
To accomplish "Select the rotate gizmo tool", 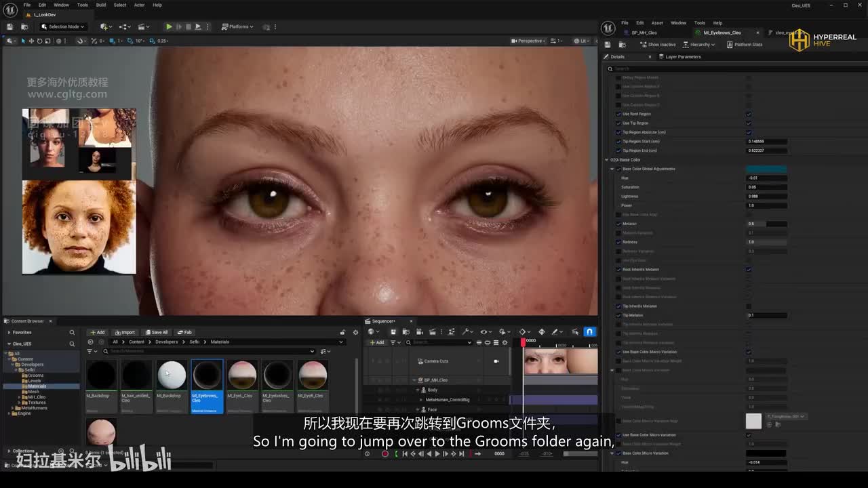I will point(39,41).
